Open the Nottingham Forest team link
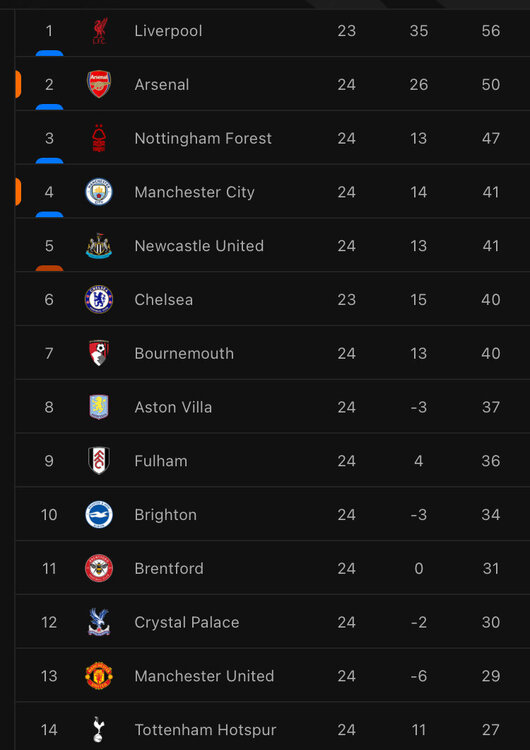 click(203, 138)
